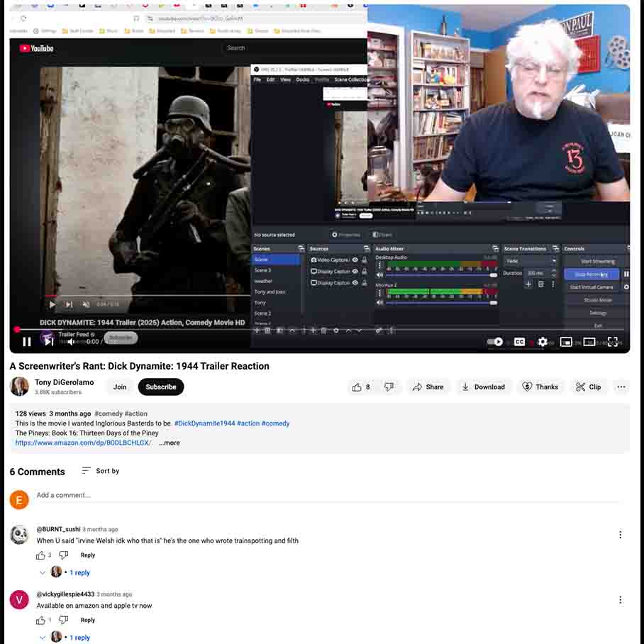Switch to miniplayer mode

point(566,342)
